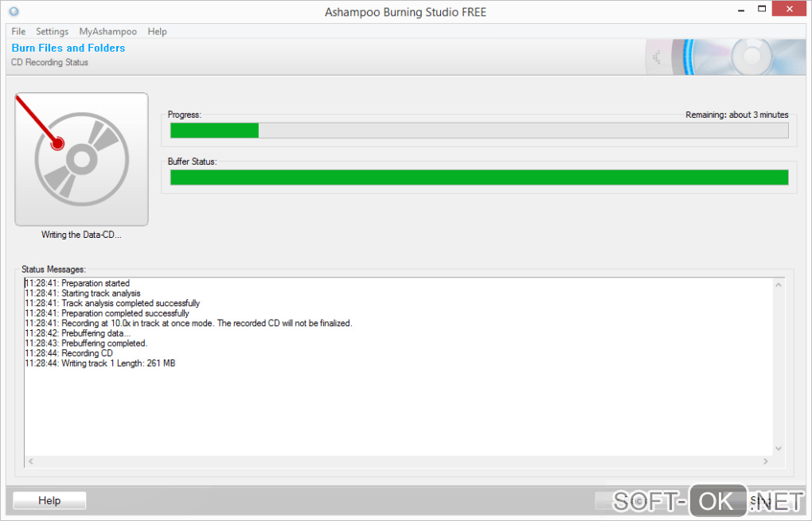
Task: Minimize the Ashampoo Burning Studio window
Action: point(741,10)
